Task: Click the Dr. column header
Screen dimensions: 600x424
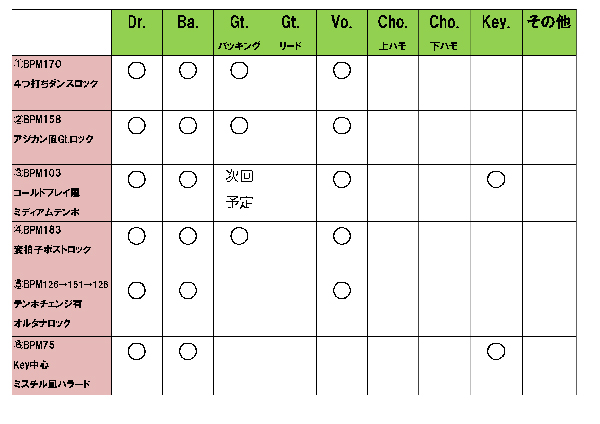Action: [137, 22]
